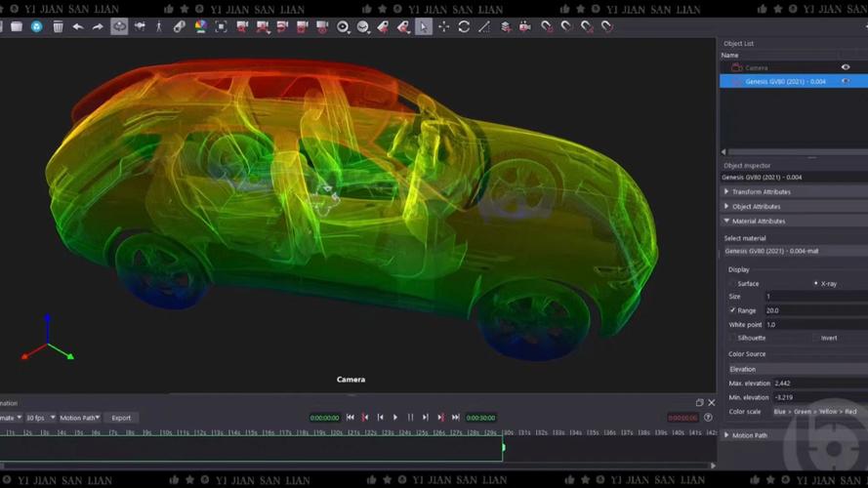
Task: Click the Object List horizontal scrollbar
Action: (x=797, y=151)
